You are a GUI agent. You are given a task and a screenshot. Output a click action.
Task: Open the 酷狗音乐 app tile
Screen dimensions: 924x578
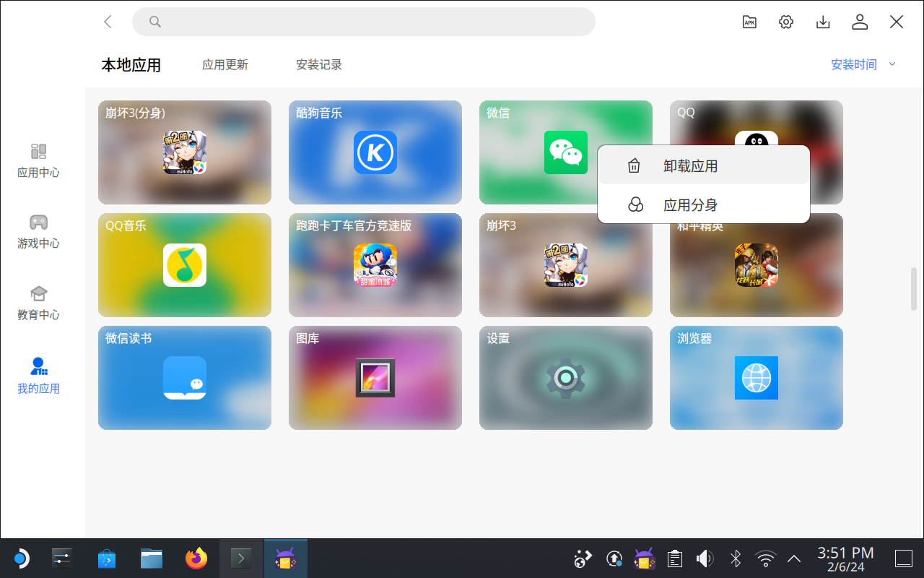click(375, 152)
